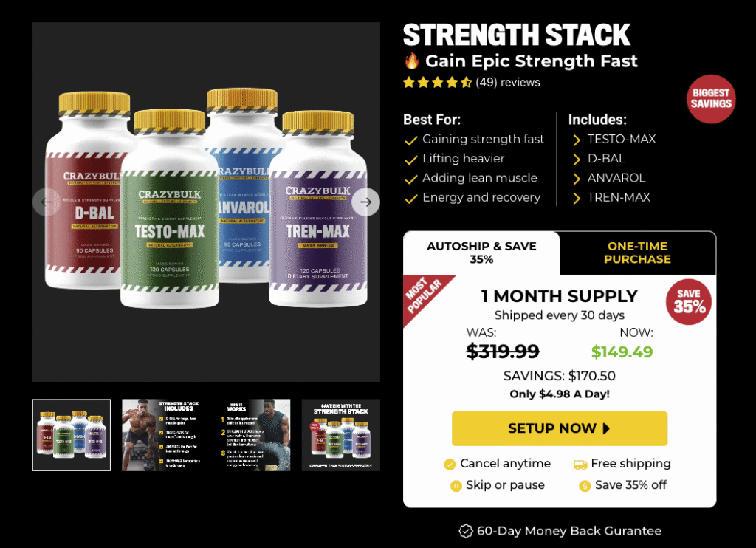Click chevron next to D-BAL
The height and width of the screenshot is (548, 756).
[x=576, y=160]
